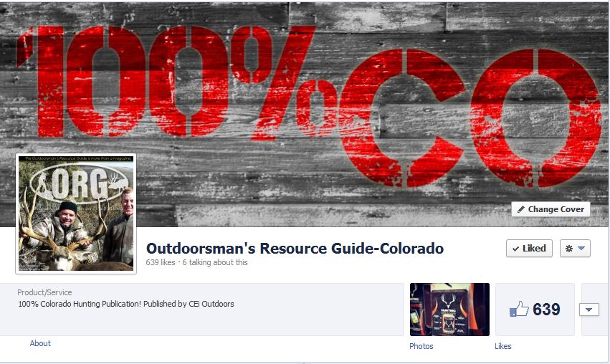Expand more tabs arrow next to Likes
This screenshot has width=610, height=364.
point(588,310)
